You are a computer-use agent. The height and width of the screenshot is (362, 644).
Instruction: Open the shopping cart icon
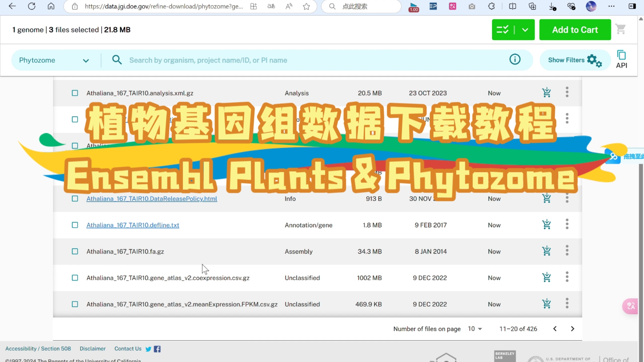pos(621,29)
